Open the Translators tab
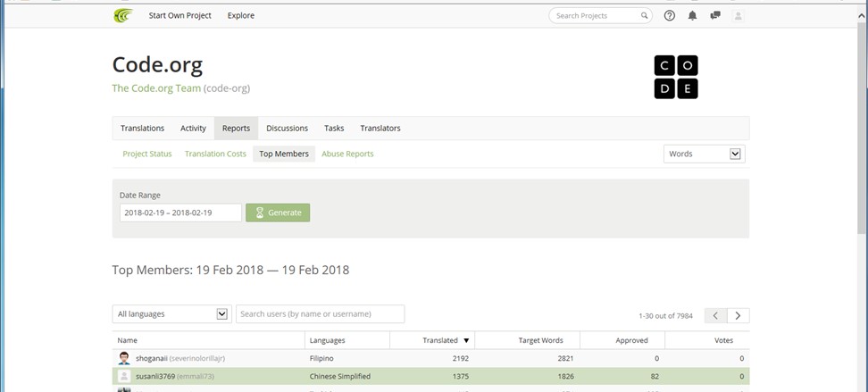Viewport: 868px width, 392px height. (380, 129)
